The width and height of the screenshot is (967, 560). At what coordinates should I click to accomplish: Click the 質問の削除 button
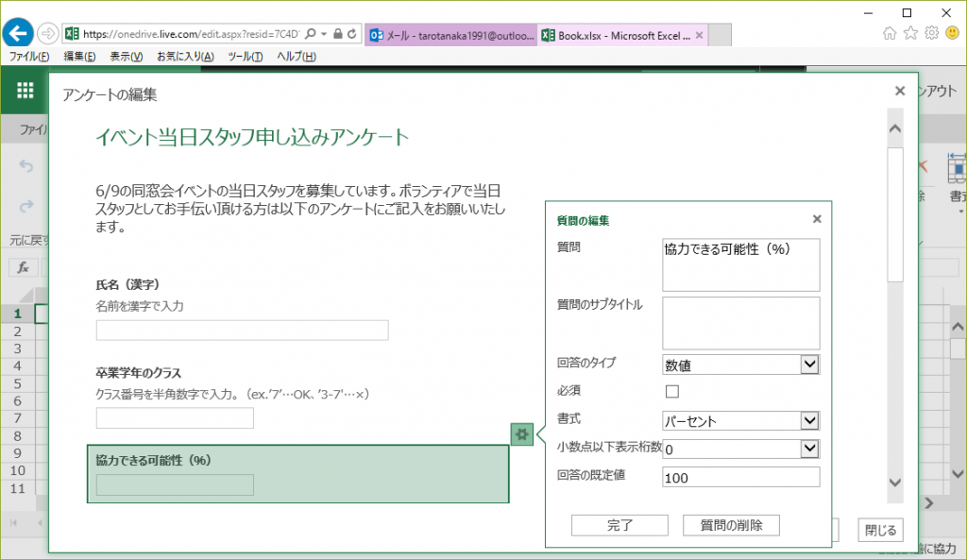[732, 525]
